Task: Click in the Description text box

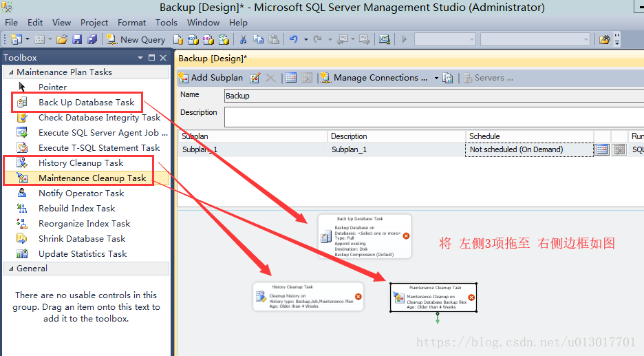Action: tap(433, 117)
